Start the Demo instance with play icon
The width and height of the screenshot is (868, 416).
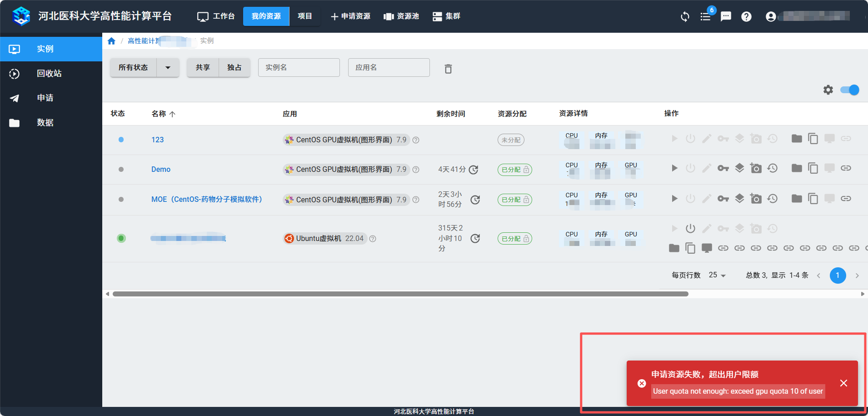(x=674, y=168)
